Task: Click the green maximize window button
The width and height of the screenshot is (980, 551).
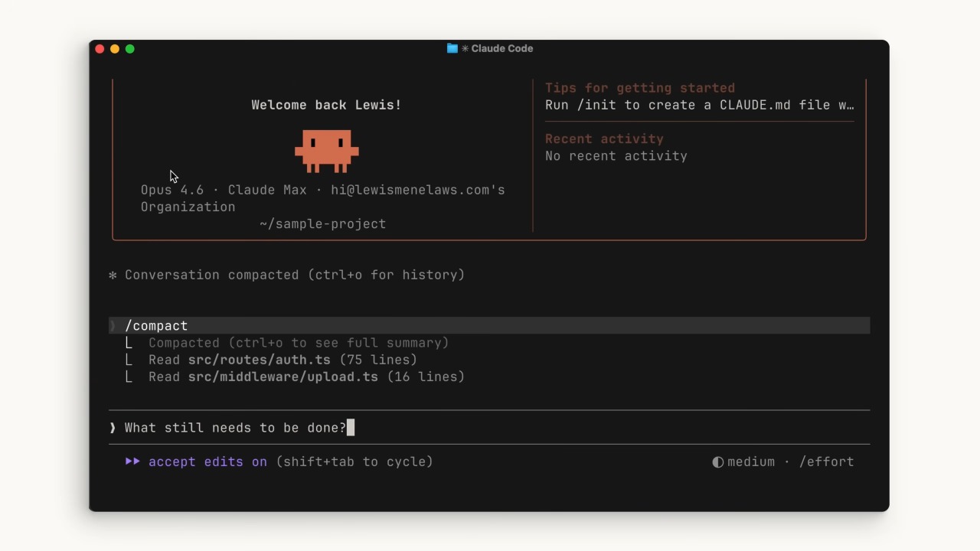Action: [130, 49]
